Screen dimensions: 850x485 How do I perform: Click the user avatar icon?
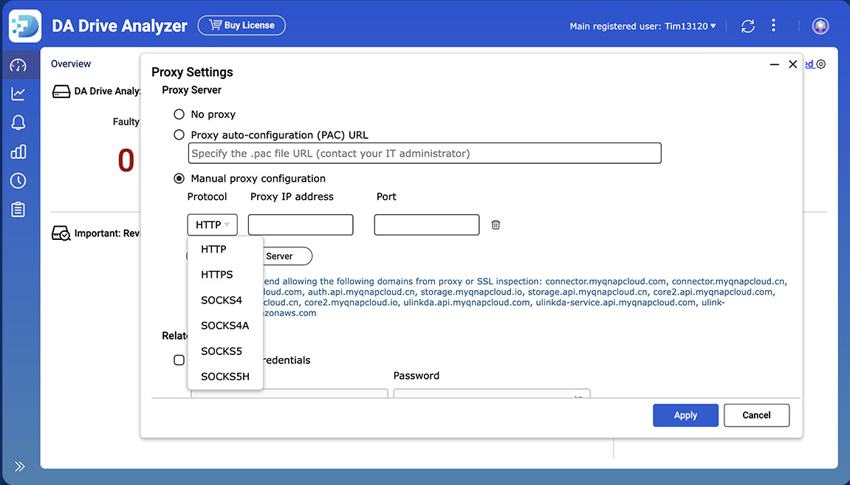click(x=820, y=25)
